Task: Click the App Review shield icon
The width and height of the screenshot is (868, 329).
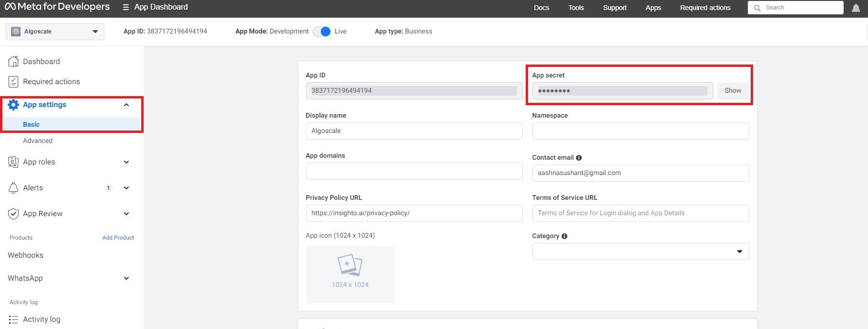Action: [13, 214]
